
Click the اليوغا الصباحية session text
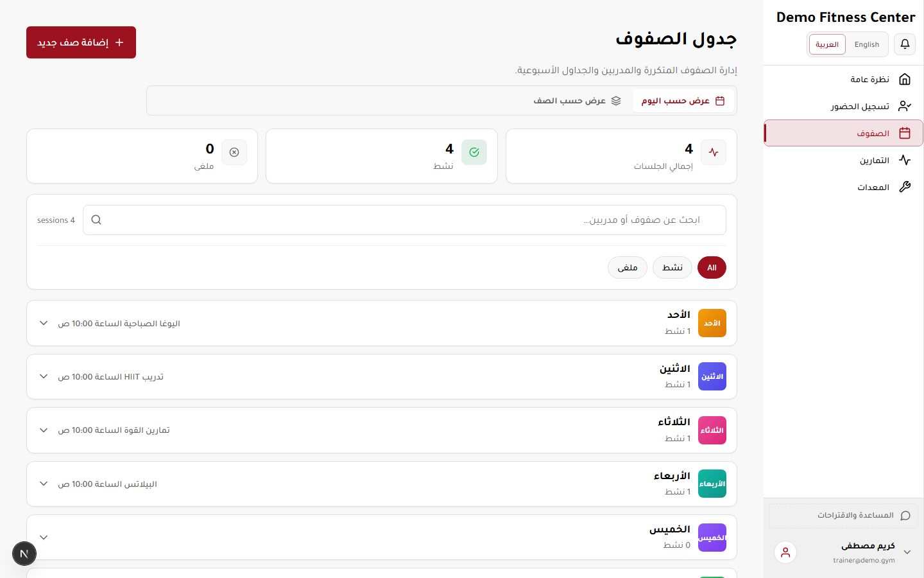[x=119, y=323]
